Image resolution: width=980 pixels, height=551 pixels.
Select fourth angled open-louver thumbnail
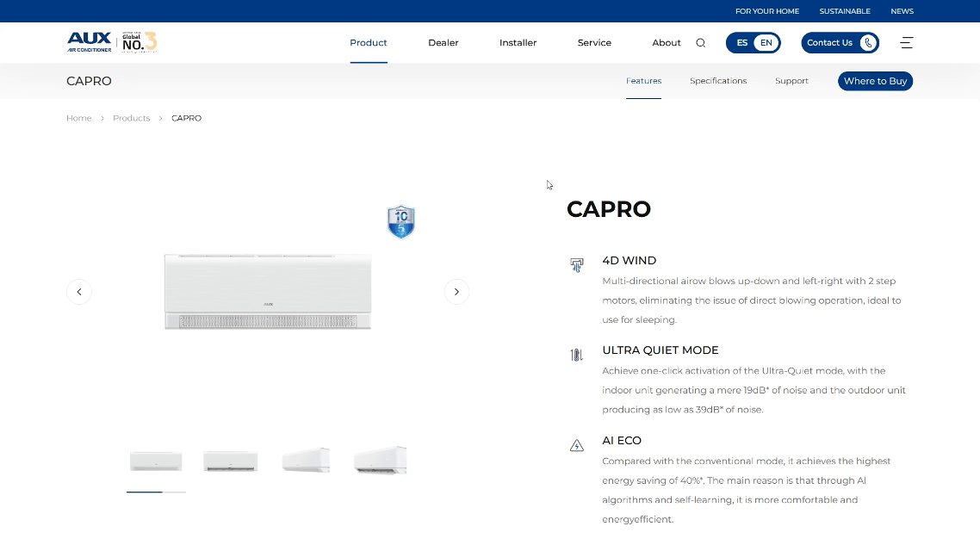click(380, 461)
